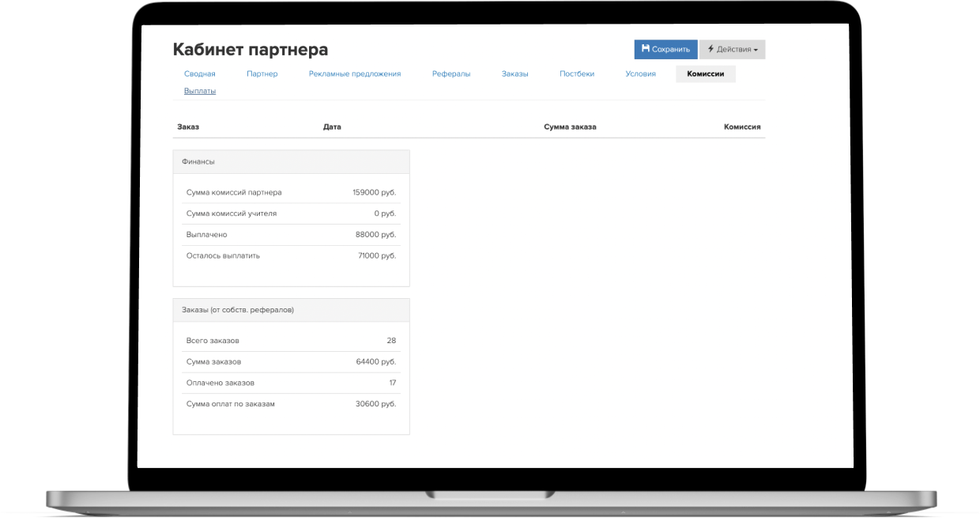Click the floppy disk icon in Сохранить
980x525 pixels.
(645, 49)
